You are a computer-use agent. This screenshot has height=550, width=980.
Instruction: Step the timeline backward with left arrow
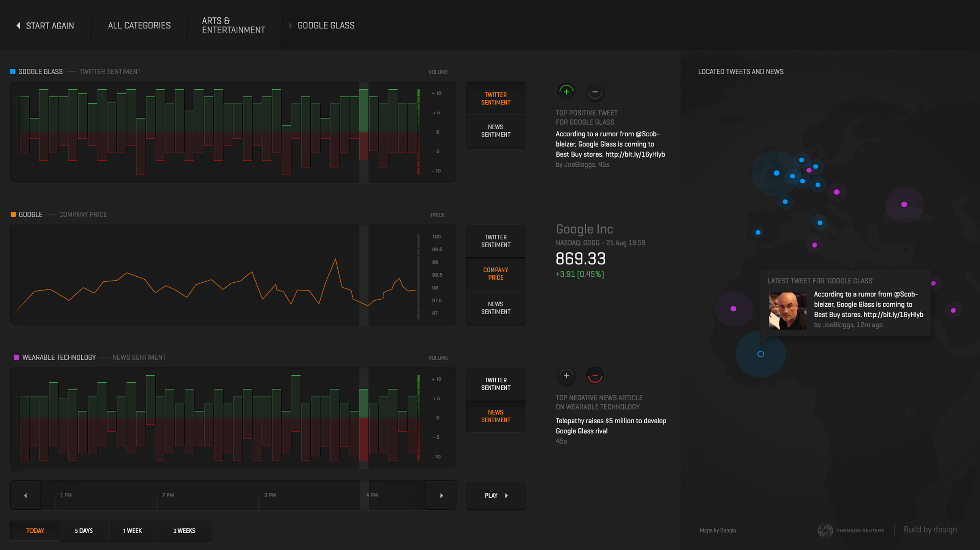coord(25,495)
